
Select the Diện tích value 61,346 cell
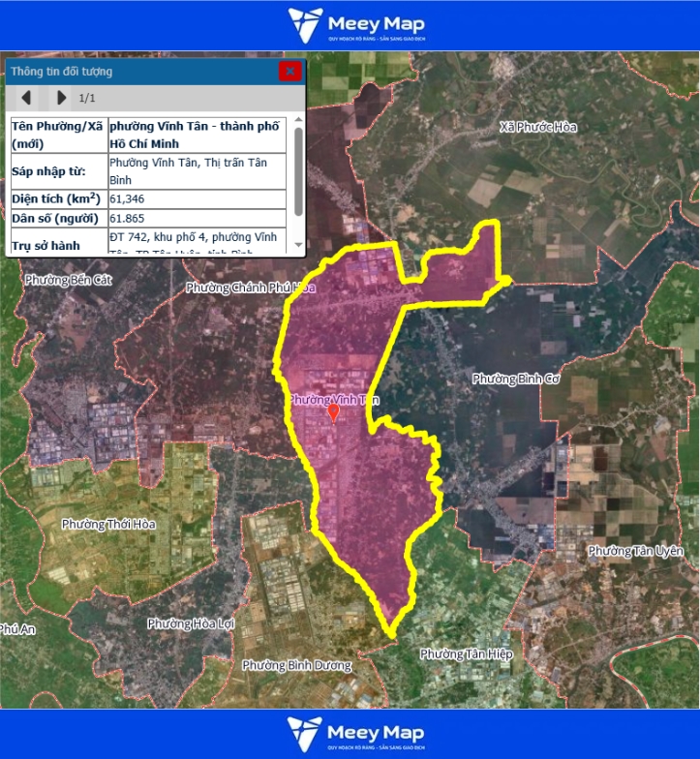pyautogui.click(x=197, y=199)
